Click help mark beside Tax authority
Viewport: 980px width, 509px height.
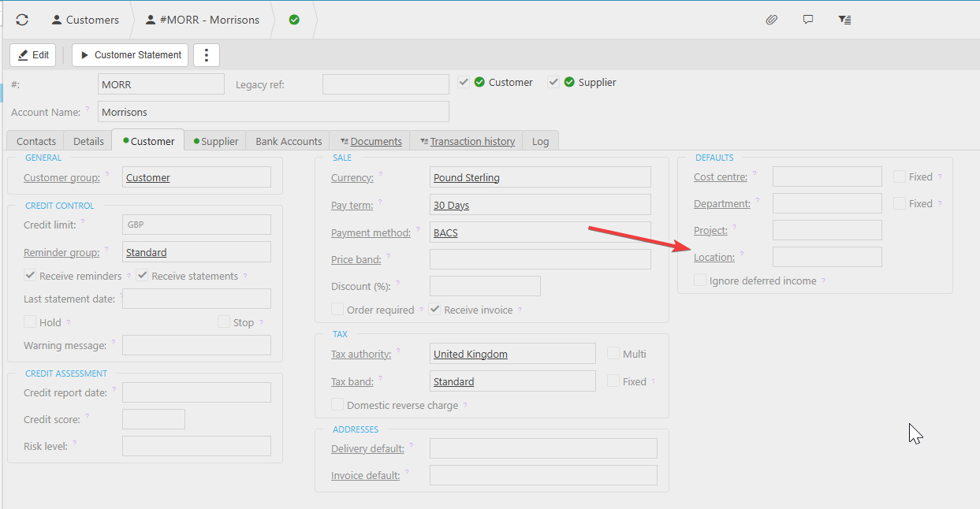click(398, 351)
